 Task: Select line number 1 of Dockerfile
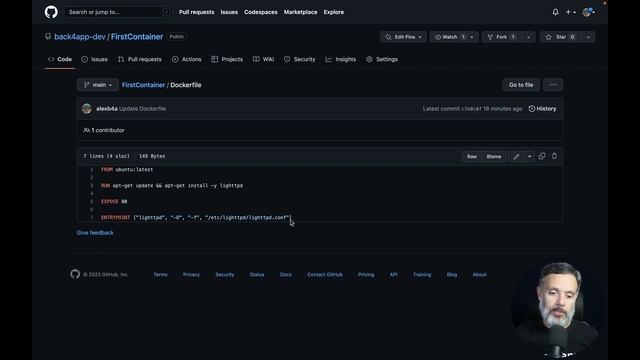pyautogui.click(x=92, y=169)
